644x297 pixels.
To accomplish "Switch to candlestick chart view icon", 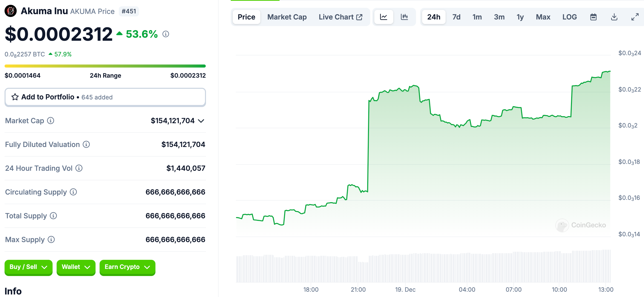I will (x=404, y=17).
